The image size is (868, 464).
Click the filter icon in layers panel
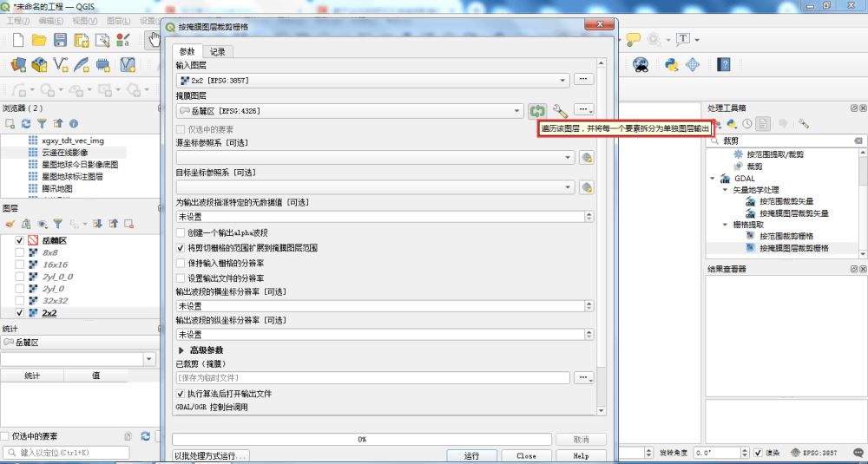pyautogui.click(x=57, y=224)
